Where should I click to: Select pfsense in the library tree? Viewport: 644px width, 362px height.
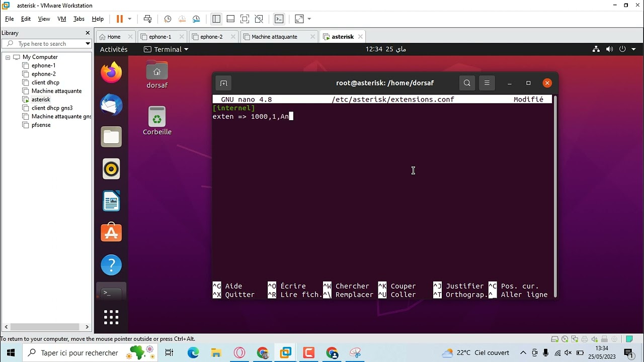[x=41, y=125]
